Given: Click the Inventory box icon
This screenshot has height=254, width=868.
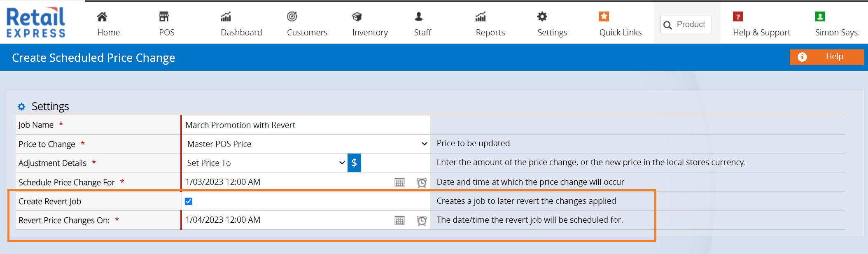Looking at the screenshot, I should [357, 16].
